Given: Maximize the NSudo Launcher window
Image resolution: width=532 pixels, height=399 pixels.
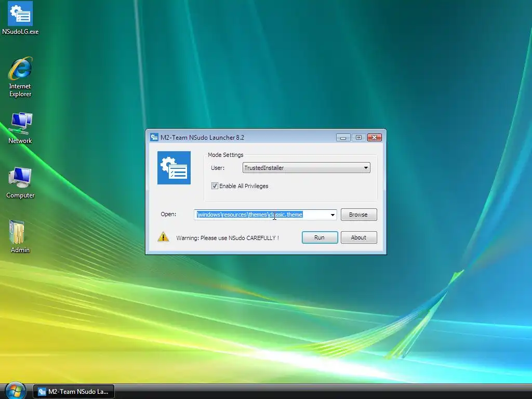Looking at the screenshot, I should 358,137.
